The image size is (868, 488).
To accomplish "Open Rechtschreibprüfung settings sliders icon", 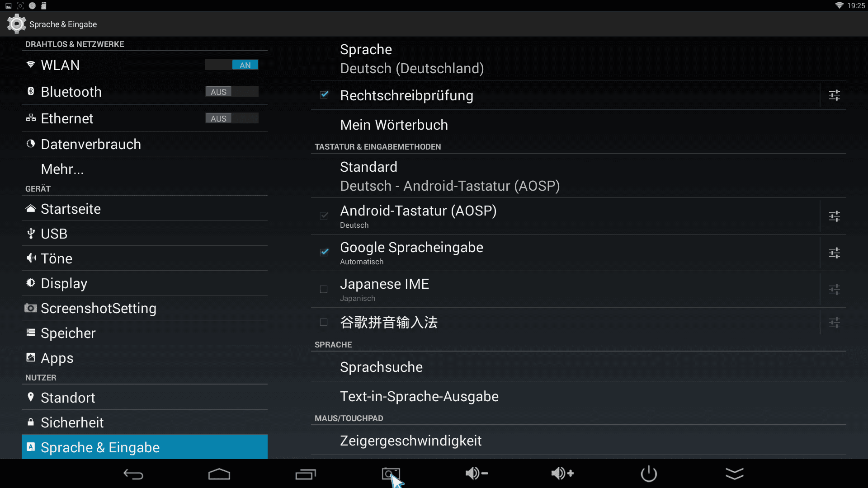I will tap(834, 95).
